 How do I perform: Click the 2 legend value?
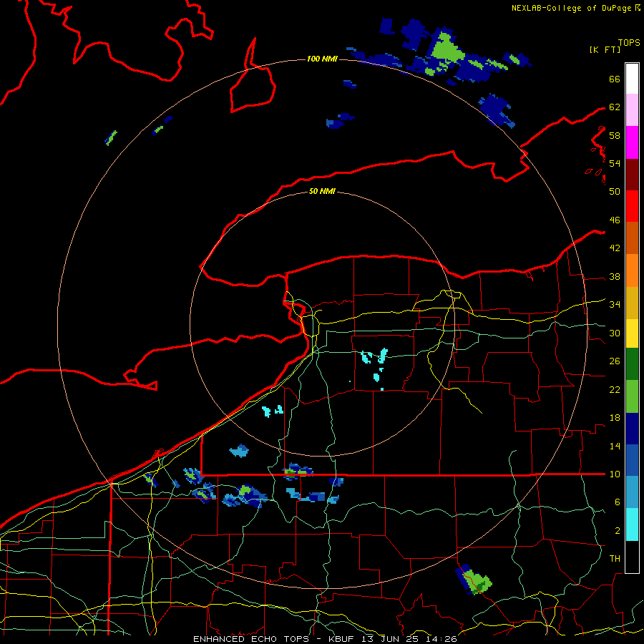pos(618,531)
